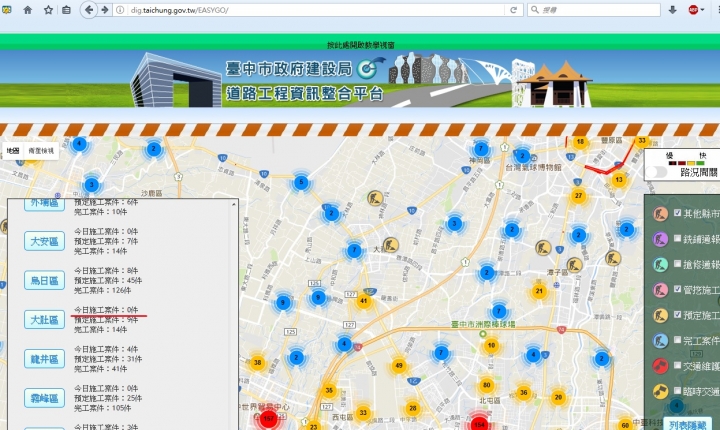The image size is (720, 430).
Task: Toggle the 路況開關 traffic switch
Action: (656, 172)
